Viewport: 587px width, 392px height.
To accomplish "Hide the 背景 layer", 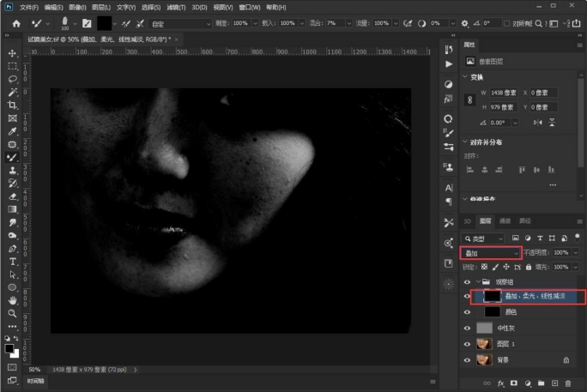I will pos(467,360).
